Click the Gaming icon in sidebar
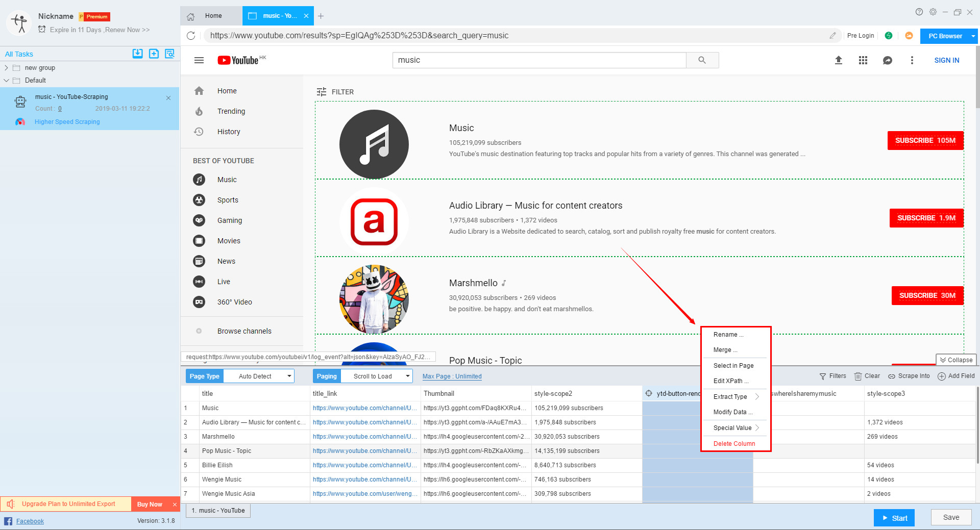Viewport: 980px width, 530px height. tap(199, 220)
